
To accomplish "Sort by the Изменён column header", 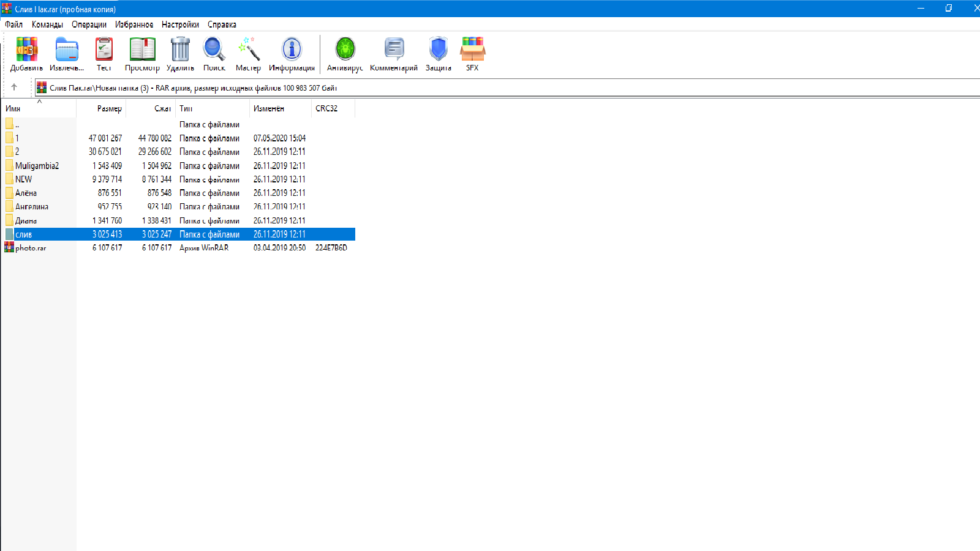I will (x=269, y=108).
